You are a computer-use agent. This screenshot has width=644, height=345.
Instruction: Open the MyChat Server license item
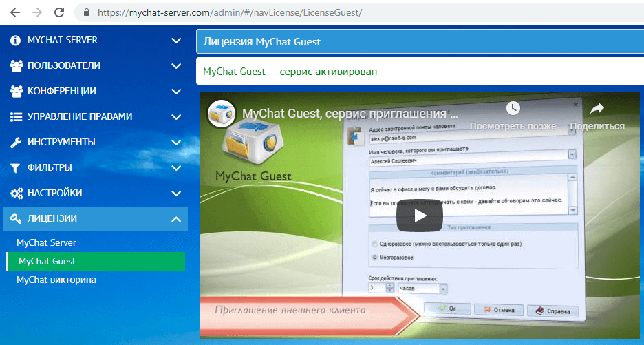click(x=46, y=243)
